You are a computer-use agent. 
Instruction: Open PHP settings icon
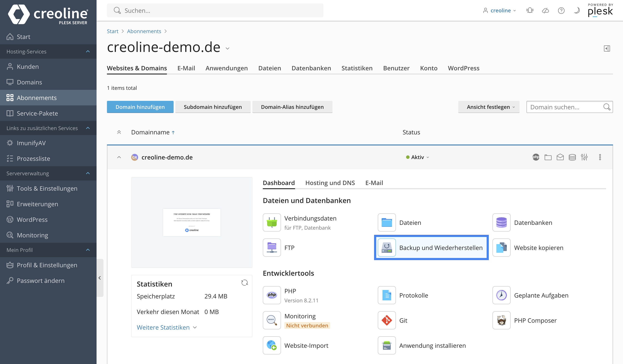272,295
